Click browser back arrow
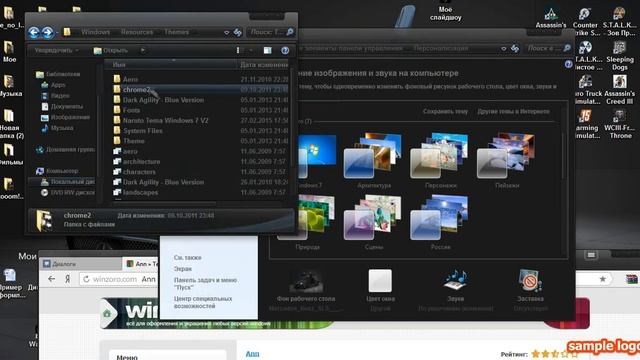This screenshot has height=360, width=640. 51,279
